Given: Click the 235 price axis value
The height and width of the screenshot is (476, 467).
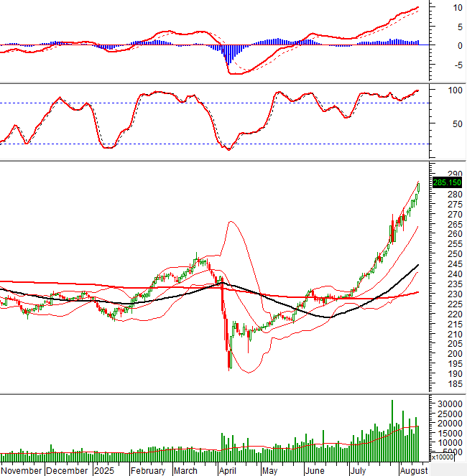Looking at the screenshot, I should (455, 284).
